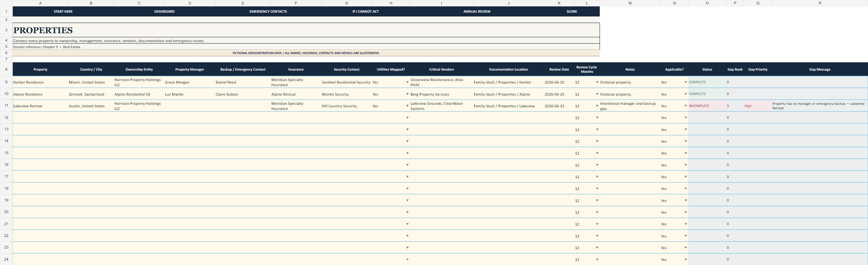Open the EMERGENCY CONTACTS navigation link
Screen dimensions: 868x265
[x=268, y=11]
